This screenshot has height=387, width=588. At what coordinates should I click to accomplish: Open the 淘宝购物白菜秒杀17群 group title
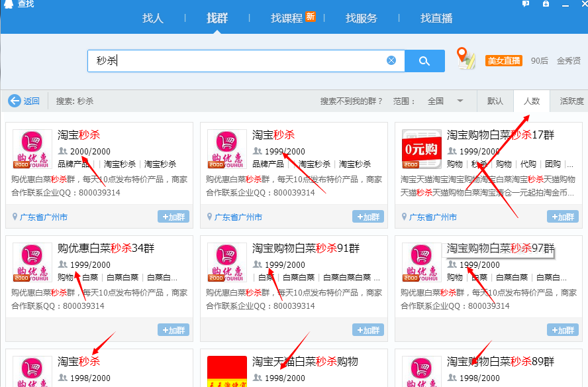tap(500, 135)
